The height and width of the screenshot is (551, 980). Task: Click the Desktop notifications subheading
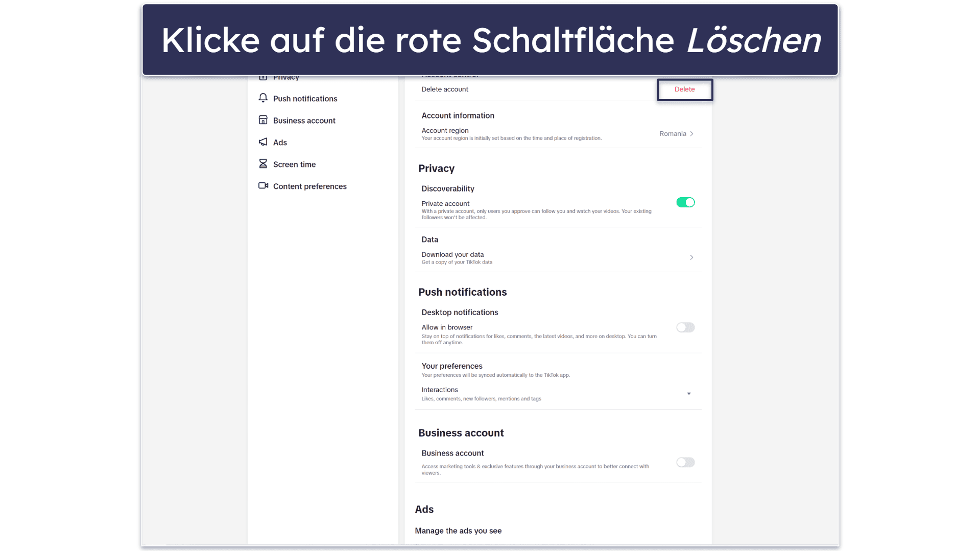click(x=460, y=313)
